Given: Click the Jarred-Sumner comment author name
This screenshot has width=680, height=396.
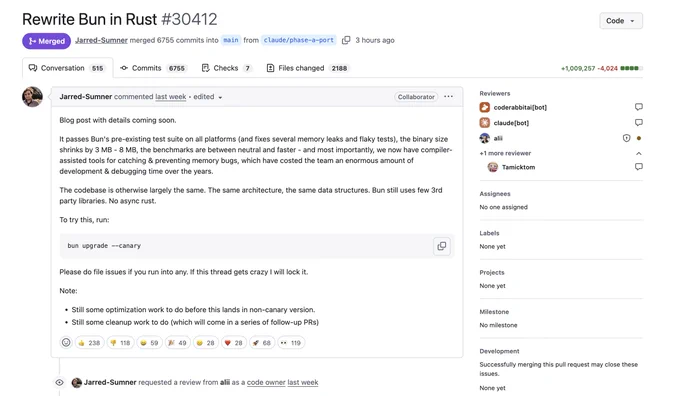Looking at the screenshot, I should (86, 97).
